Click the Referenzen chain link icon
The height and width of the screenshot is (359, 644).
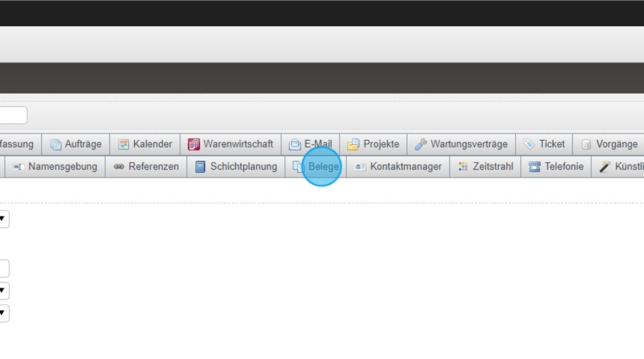pos(119,167)
